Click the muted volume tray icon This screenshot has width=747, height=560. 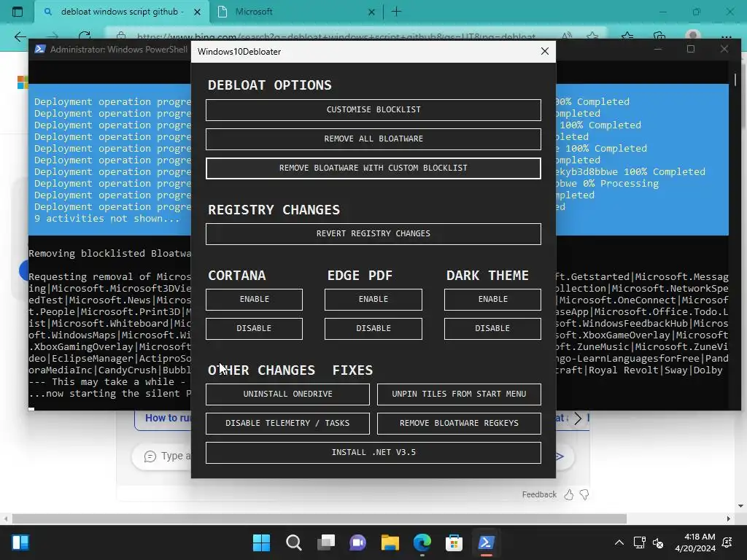tap(658, 542)
